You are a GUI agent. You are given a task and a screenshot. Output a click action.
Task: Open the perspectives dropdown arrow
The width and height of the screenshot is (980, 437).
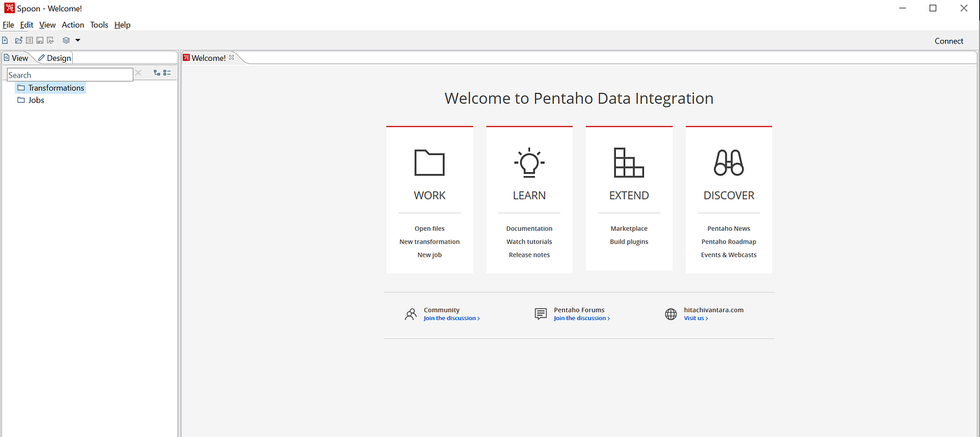[78, 41]
